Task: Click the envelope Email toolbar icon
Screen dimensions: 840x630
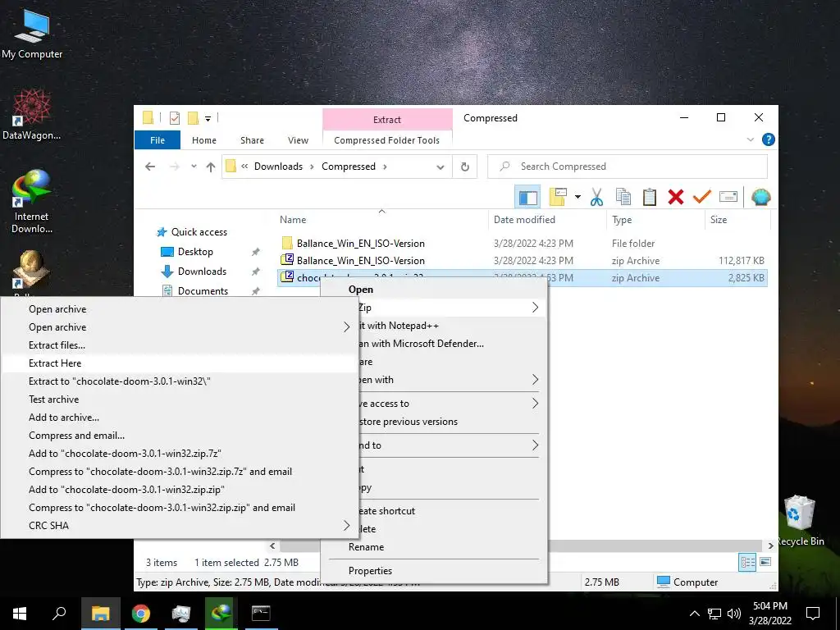Action: tap(728, 197)
